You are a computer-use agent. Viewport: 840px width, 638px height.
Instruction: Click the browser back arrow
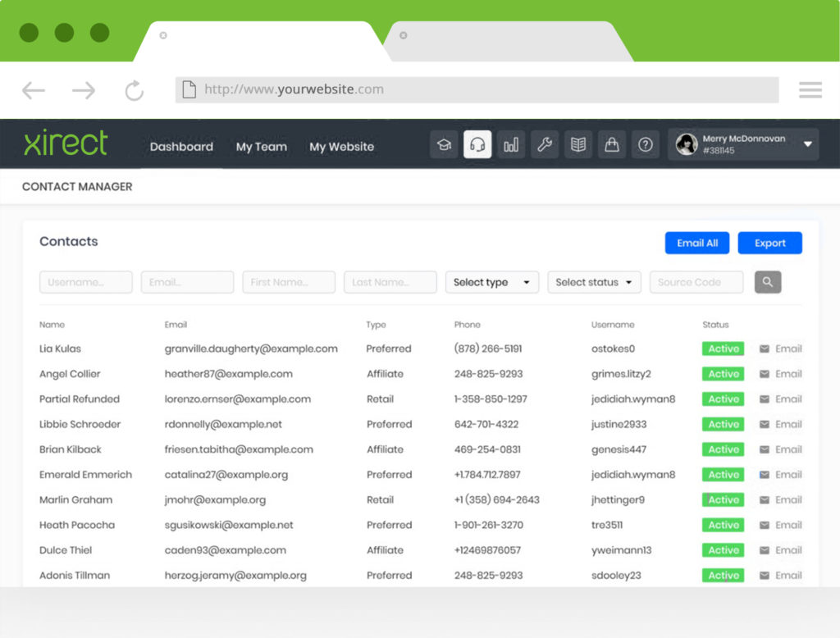(33, 90)
